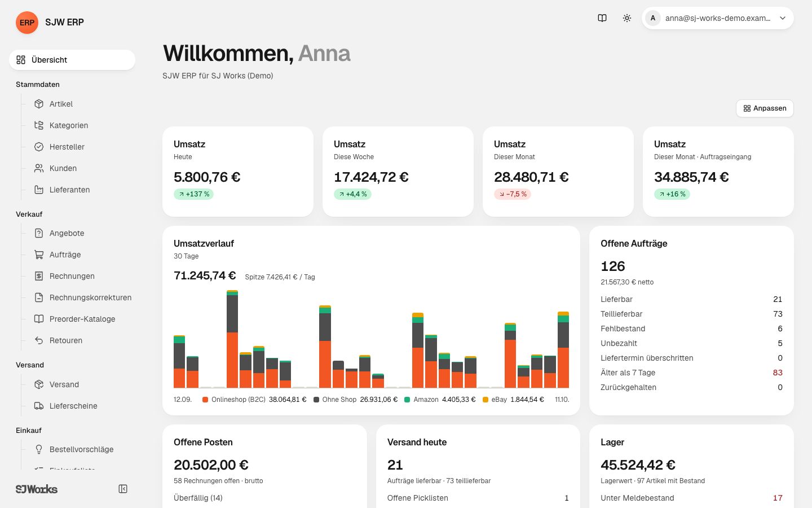Click the eBay legend entry
The image size is (812, 508).
click(513, 400)
